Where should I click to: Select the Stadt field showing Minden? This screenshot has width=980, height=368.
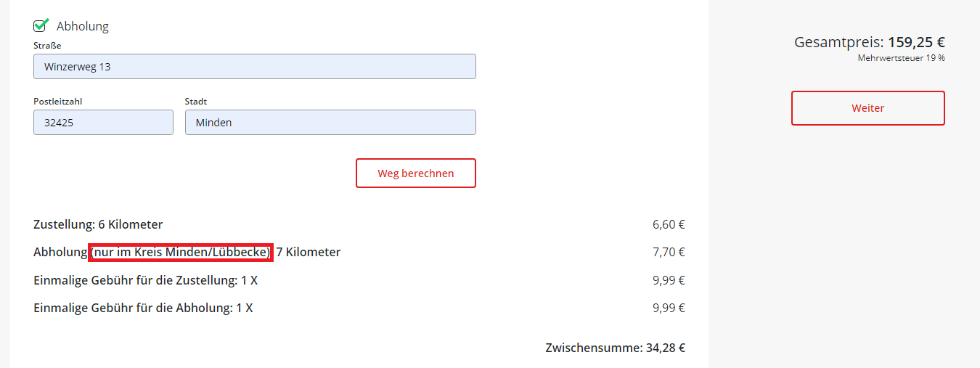click(x=330, y=123)
